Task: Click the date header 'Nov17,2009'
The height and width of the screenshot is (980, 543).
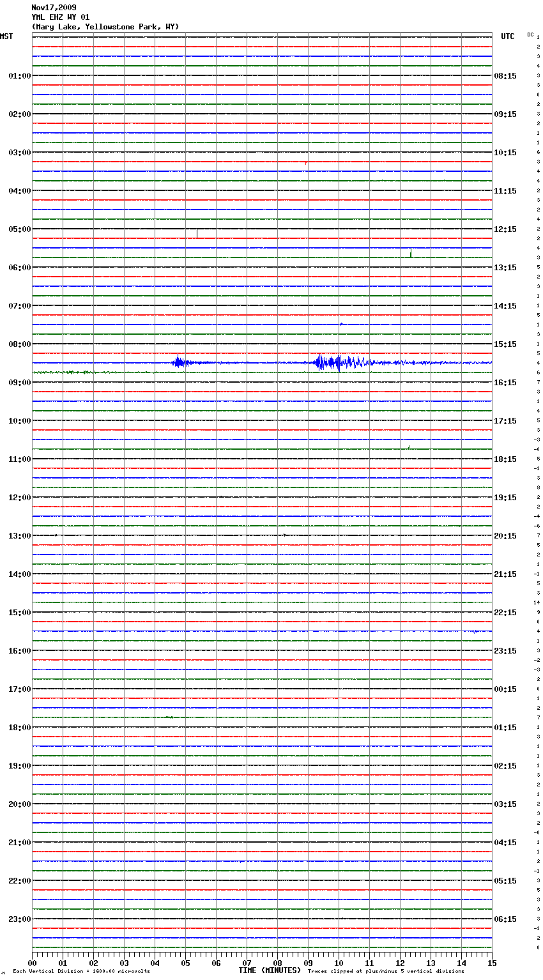Action: coord(54,8)
